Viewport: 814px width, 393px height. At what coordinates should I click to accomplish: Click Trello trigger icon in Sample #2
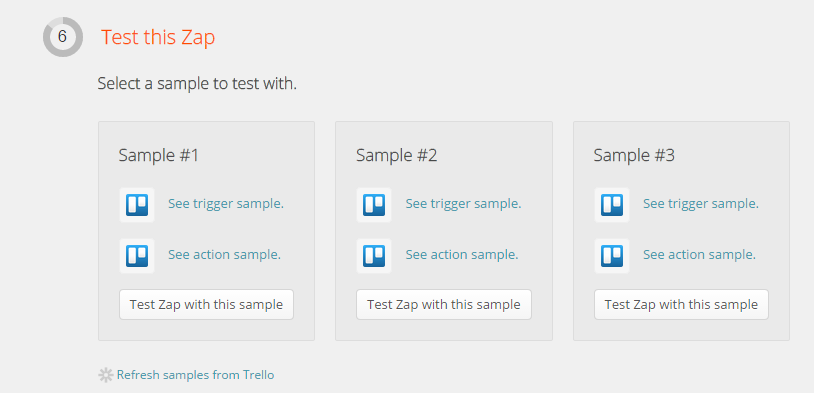pyautogui.click(x=374, y=205)
